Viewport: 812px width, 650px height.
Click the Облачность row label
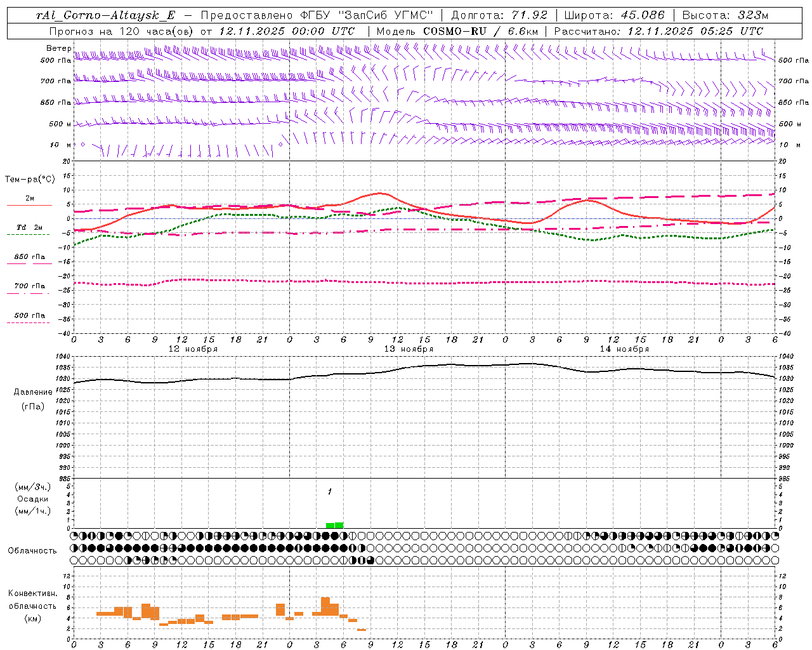point(32,551)
